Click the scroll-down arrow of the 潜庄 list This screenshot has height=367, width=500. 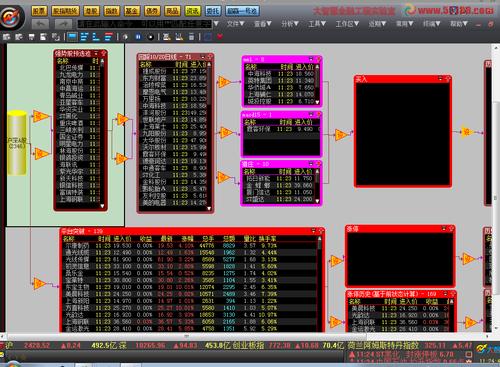tap(317, 201)
